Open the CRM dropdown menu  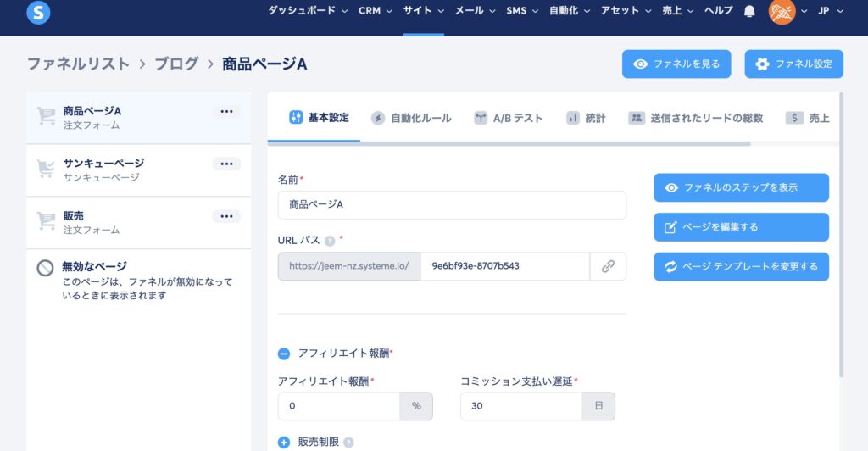pyautogui.click(x=375, y=11)
